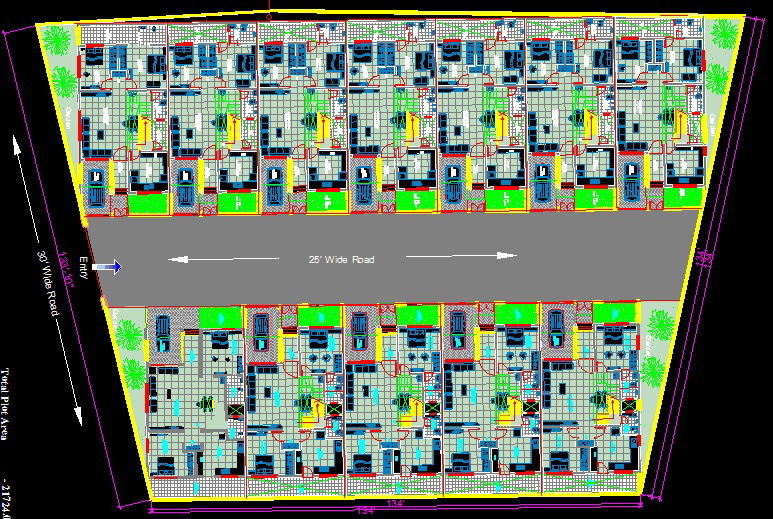Select the parked car in the bottom-left house
This screenshot has width=773, height=519.
pos(164,331)
